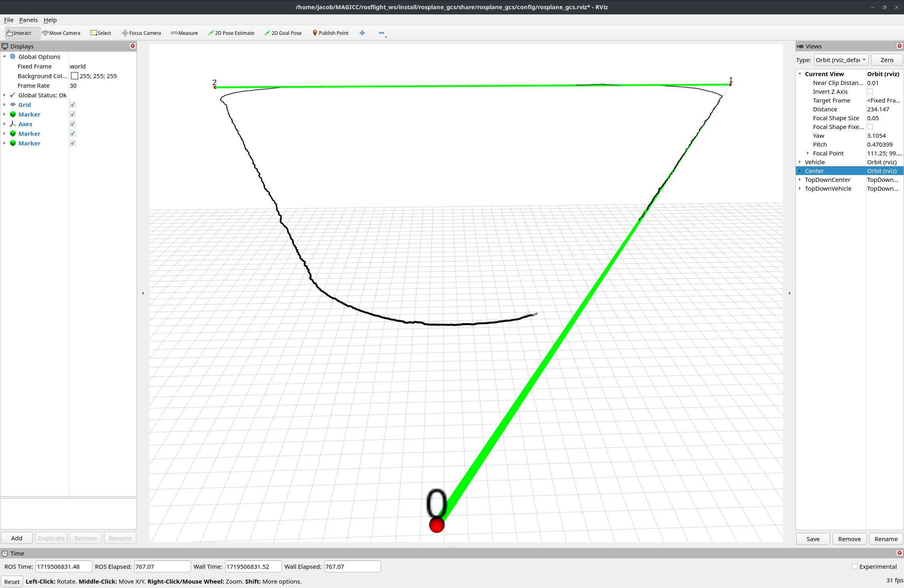This screenshot has width=904, height=588.
Task: Click the blue plus add-tool icon
Action: [362, 33]
